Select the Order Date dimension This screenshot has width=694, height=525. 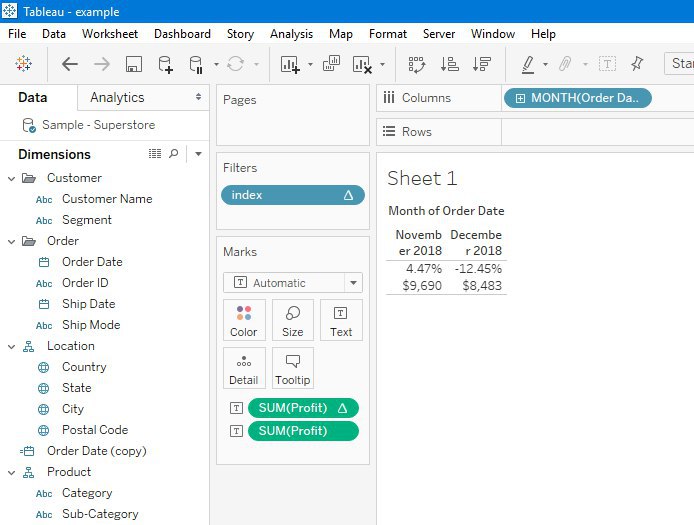[92, 262]
